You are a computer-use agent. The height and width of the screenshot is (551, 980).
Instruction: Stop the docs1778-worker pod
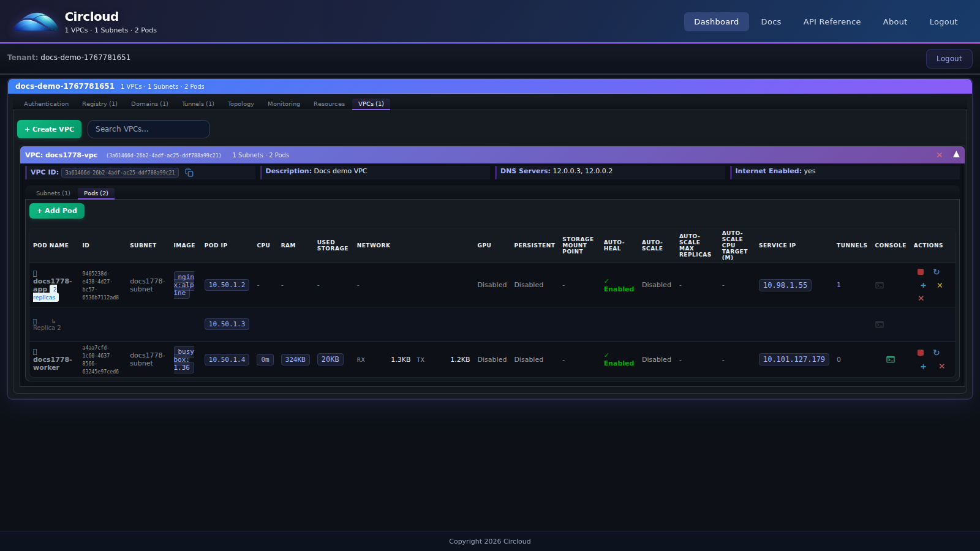(920, 353)
